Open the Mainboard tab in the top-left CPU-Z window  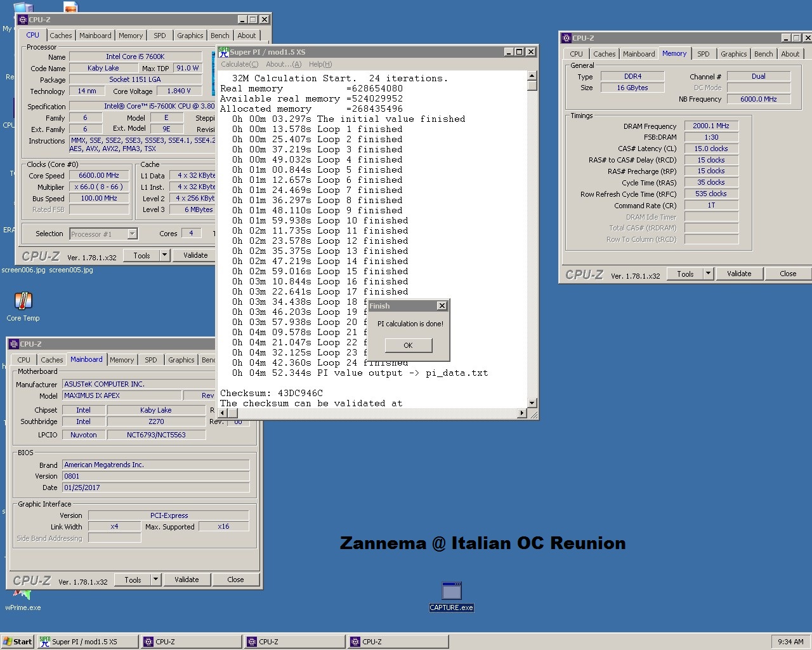click(95, 36)
